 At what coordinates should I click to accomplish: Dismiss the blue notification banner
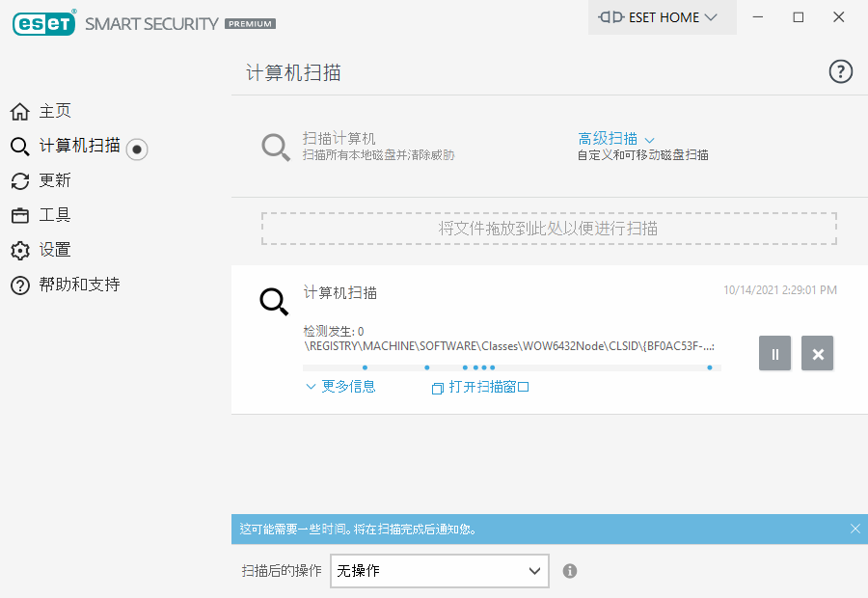point(854,529)
